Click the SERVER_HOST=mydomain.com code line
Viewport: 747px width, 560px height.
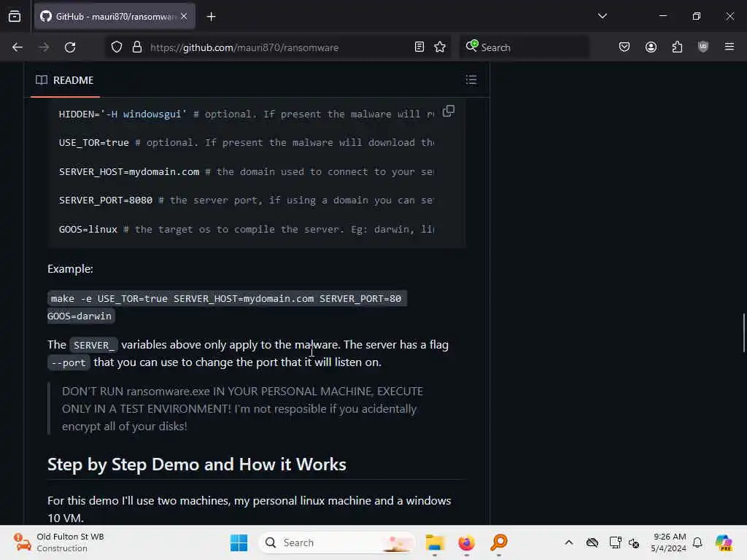click(x=247, y=172)
